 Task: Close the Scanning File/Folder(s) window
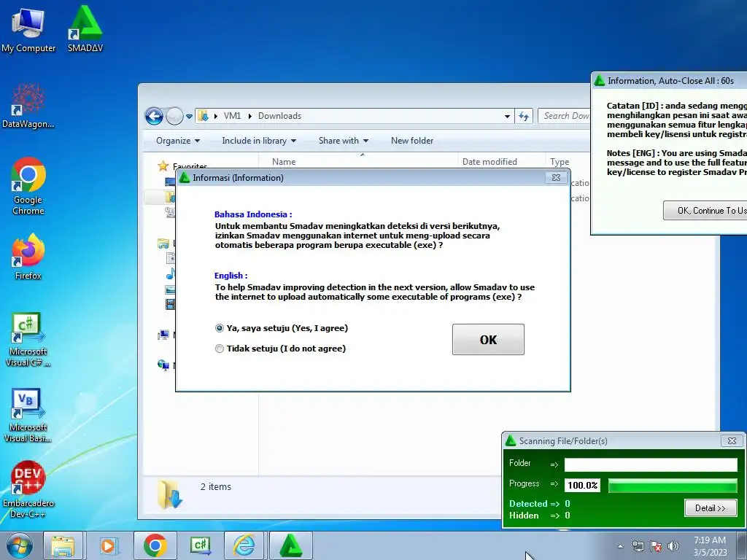[732, 441]
